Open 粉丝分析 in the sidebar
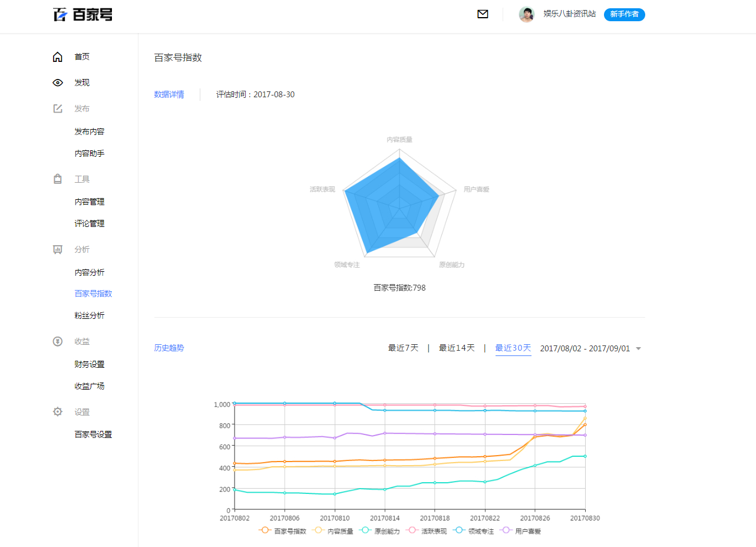The width and height of the screenshot is (756, 547). click(x=90, y=315)
